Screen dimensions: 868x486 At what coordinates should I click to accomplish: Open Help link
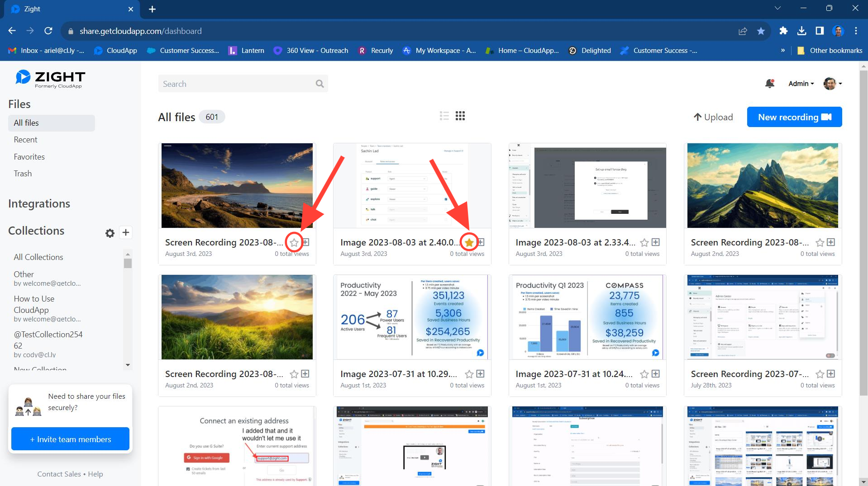click(95, 474)
